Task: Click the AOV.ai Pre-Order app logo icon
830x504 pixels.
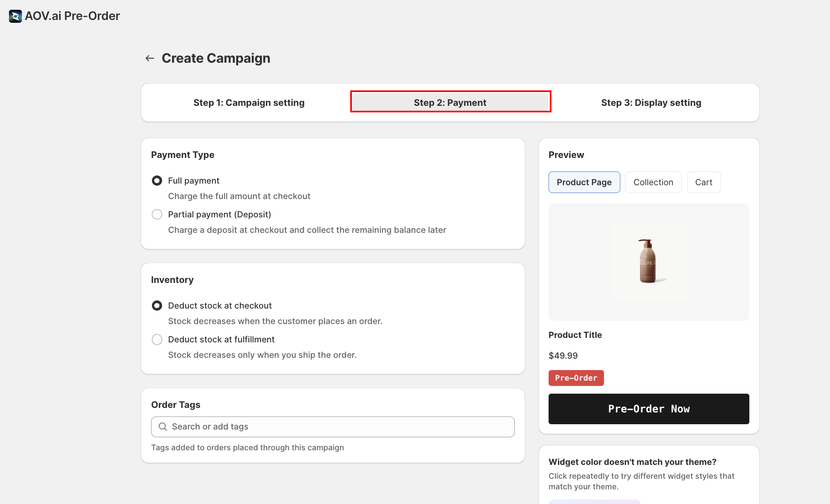Action: (15, 16)
